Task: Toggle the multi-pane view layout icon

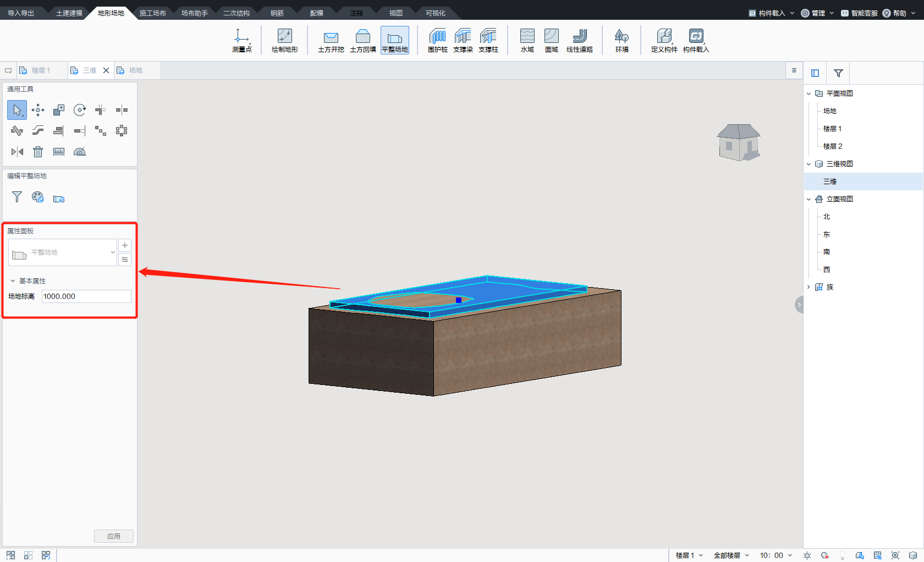Action: [46, 555]
